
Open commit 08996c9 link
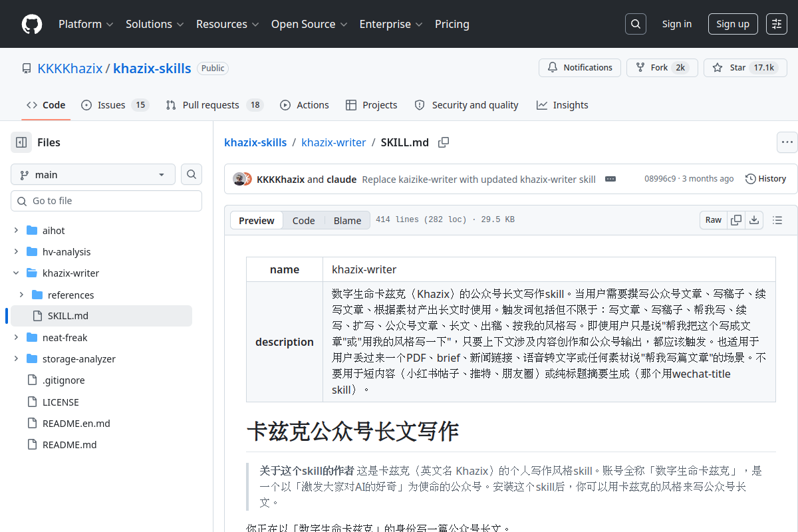tap(660, 179)
